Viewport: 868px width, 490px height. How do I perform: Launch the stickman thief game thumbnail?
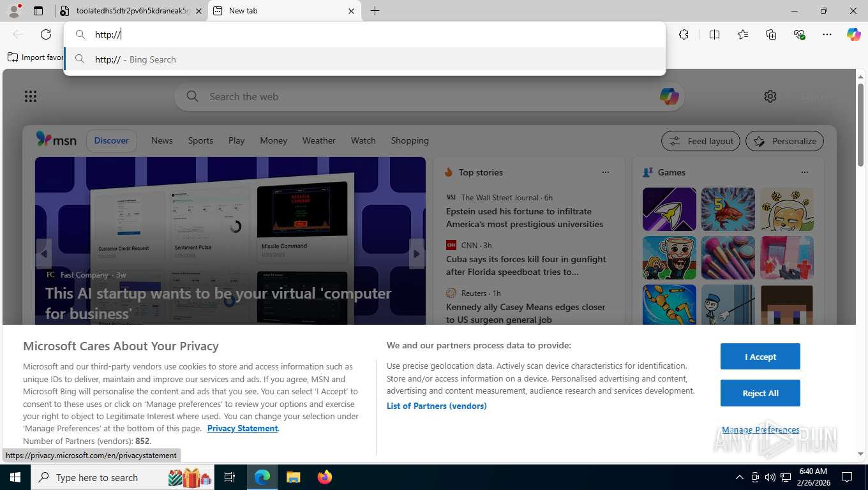pyautogui.click(x=728, y=304)
